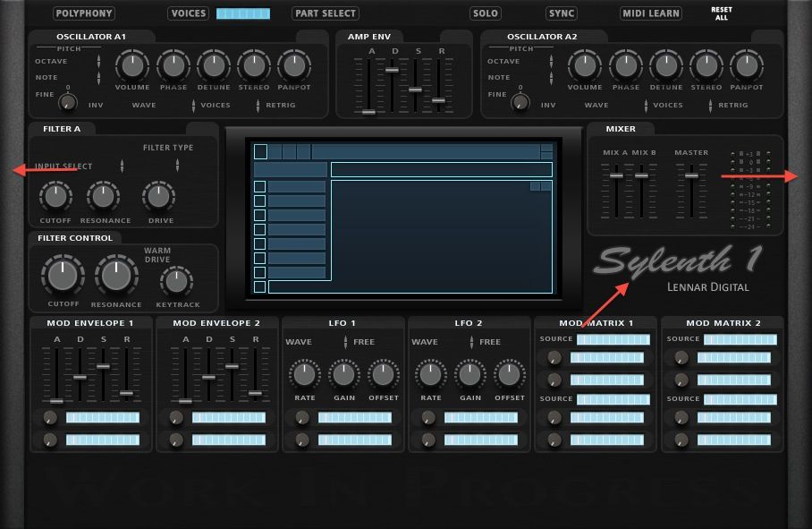Click the Amp Env Decay slider handle

tap(392, 70)
